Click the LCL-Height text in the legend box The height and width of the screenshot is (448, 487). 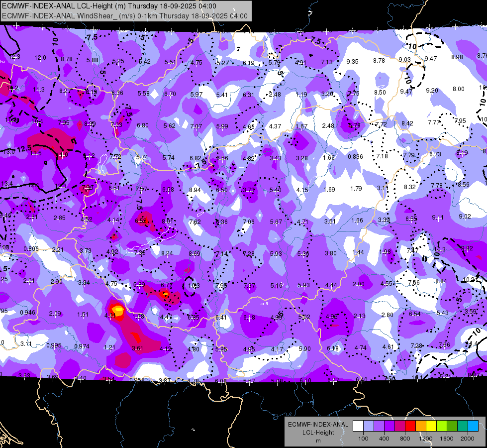(318, 433)
